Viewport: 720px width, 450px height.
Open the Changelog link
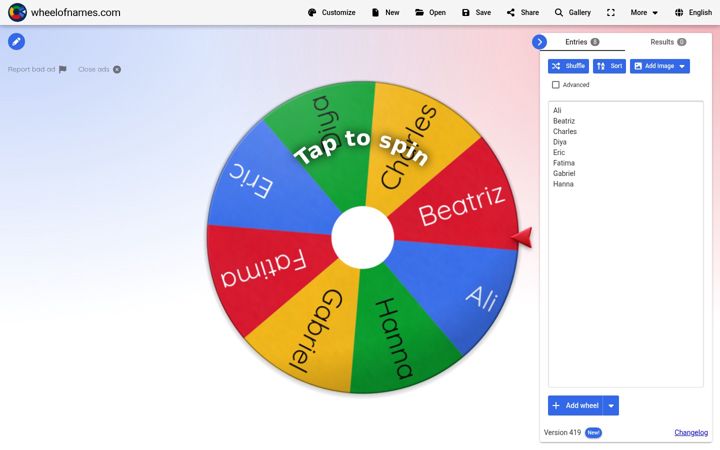(x=691, y=433)
